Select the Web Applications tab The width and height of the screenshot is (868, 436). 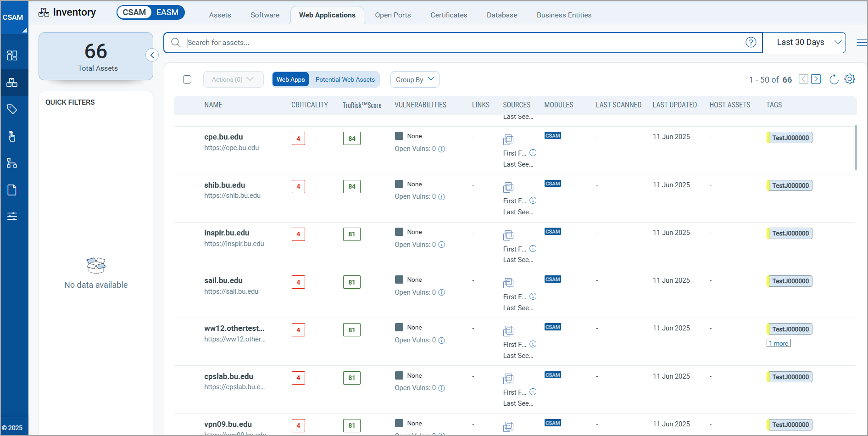(x=327, y=15)
